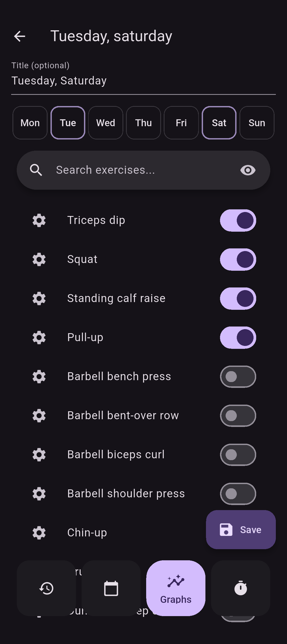Open settings gear for Squat
Screen dimensions: 287x644
pos(39,259)
